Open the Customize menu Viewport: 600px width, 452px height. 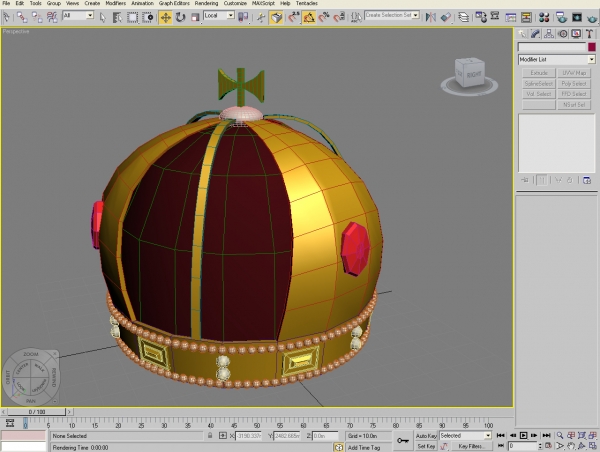(235, 3)
